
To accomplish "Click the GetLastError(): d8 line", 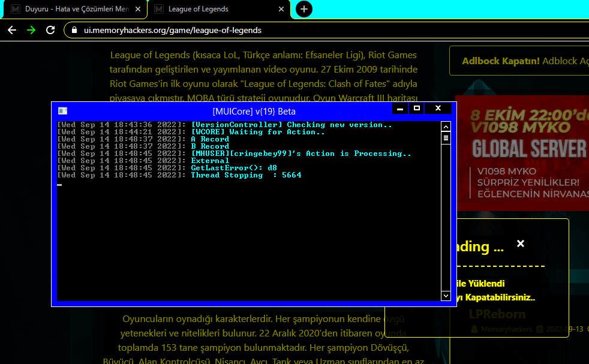I will pos(167,167).
